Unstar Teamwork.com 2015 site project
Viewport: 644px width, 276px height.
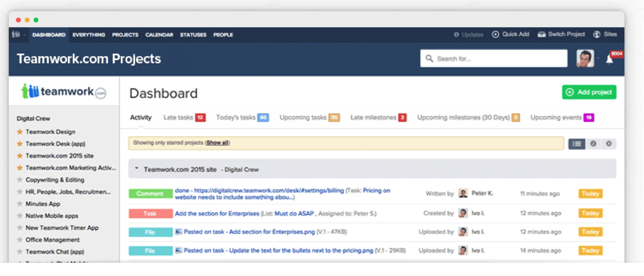(19, 156)
